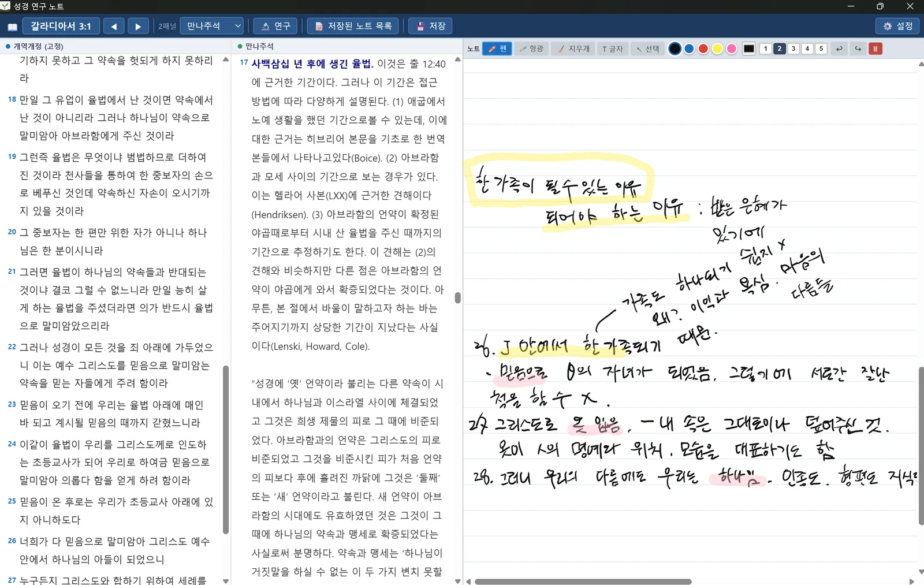Screen dimensions: 924x585
Task: Click the 만나주석 panel header label
Action: (x=259, y=46)
